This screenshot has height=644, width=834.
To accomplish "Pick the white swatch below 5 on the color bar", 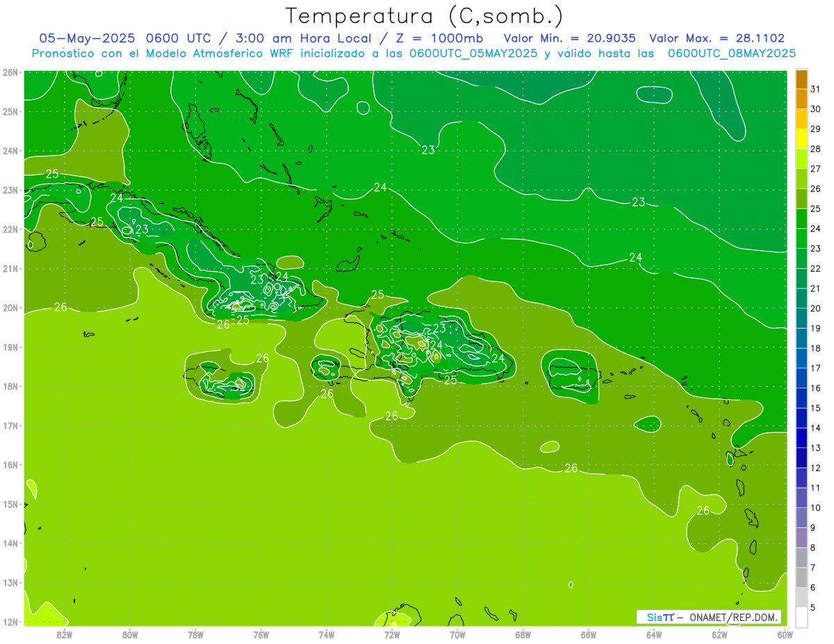I will 801,617.
